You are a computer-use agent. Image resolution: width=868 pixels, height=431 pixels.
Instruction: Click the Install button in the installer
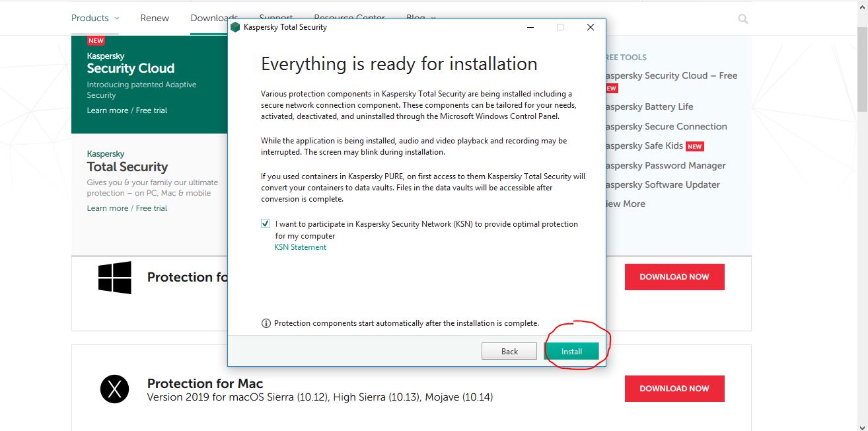571,351
